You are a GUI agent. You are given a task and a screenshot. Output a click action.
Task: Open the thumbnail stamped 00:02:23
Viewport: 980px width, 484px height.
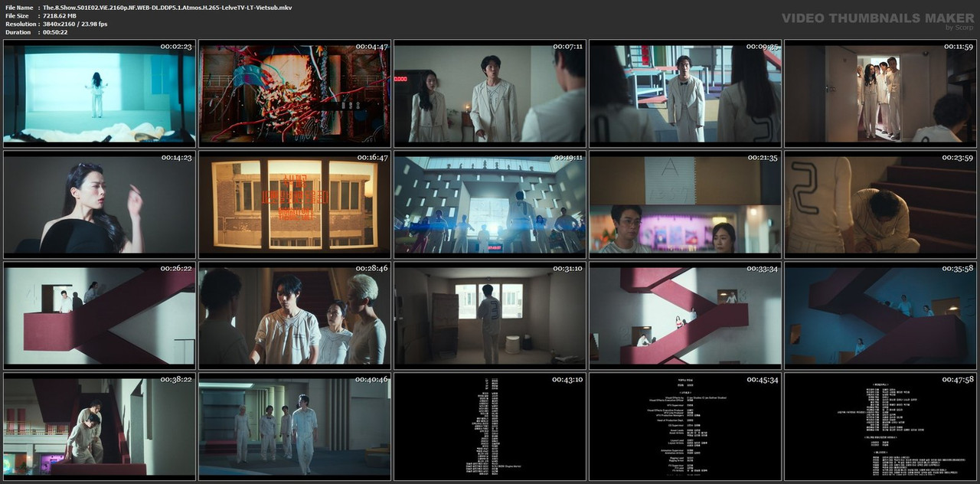click(100, 92)
